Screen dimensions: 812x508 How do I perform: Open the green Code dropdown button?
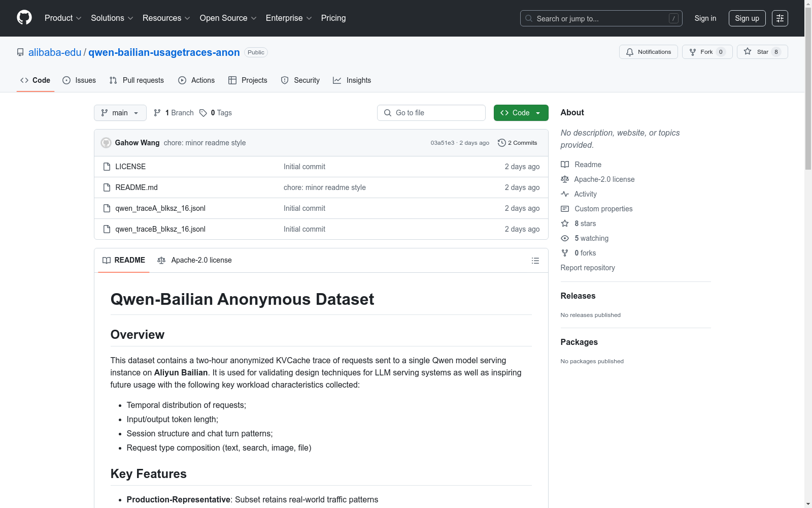[x=521, y=113]
